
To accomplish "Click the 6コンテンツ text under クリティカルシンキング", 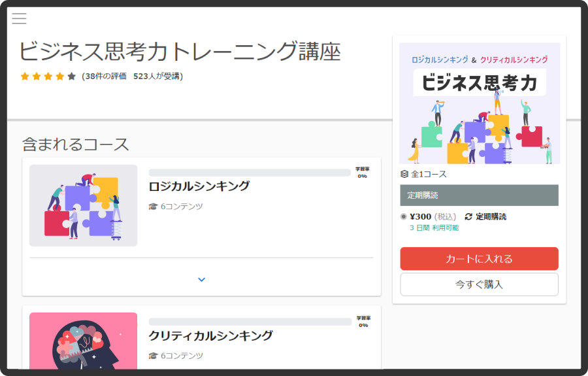I will pos(182,355).
